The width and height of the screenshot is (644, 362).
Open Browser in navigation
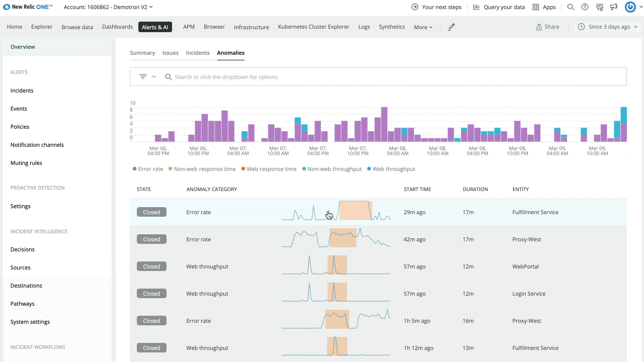tap(214, 27)
